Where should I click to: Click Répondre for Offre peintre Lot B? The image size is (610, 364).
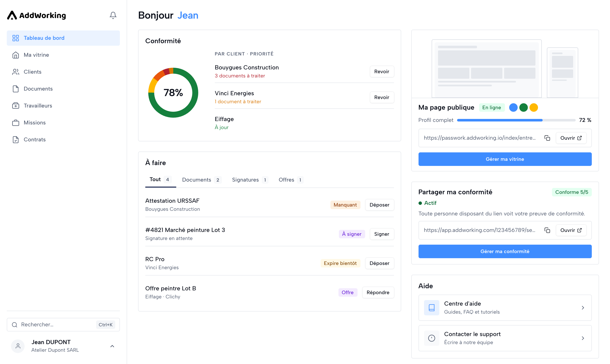pos(378,292)
